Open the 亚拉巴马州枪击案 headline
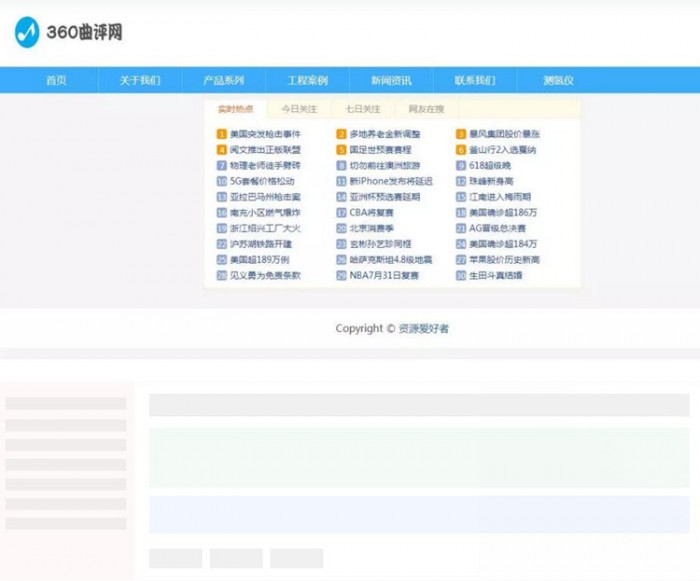The image size is (700, 581). point(265,196)
